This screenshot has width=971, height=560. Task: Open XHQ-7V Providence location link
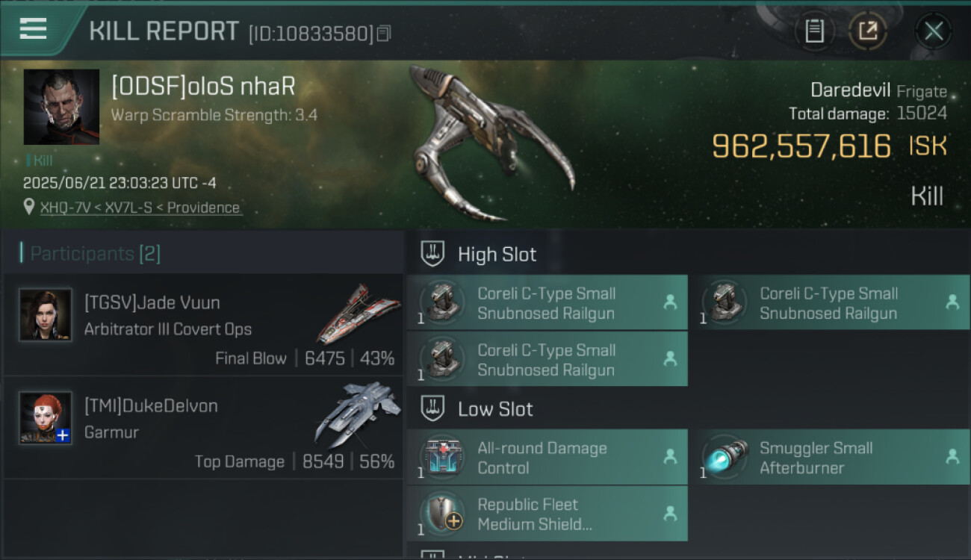click(x=140, y=208)
